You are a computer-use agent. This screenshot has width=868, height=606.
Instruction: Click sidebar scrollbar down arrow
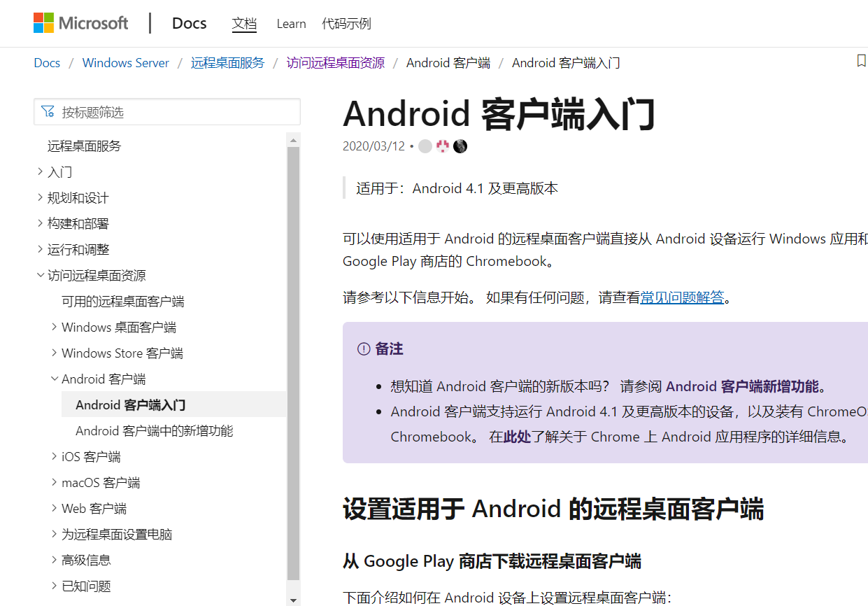(x=294, y=600)
